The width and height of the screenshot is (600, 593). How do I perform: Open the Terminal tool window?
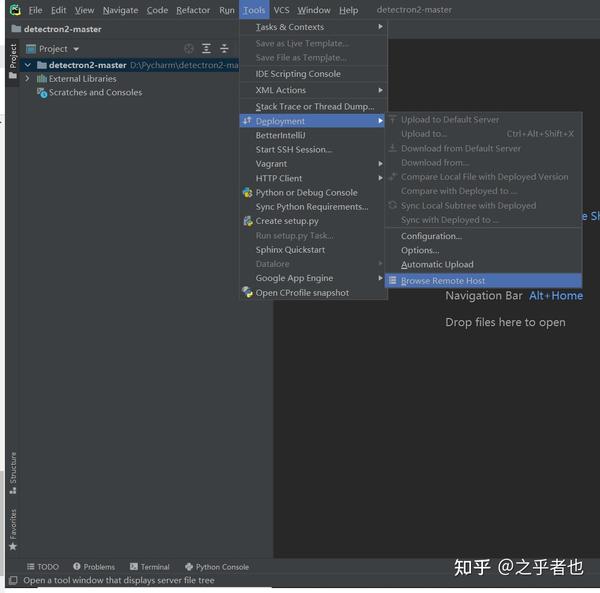click(150, 567)
